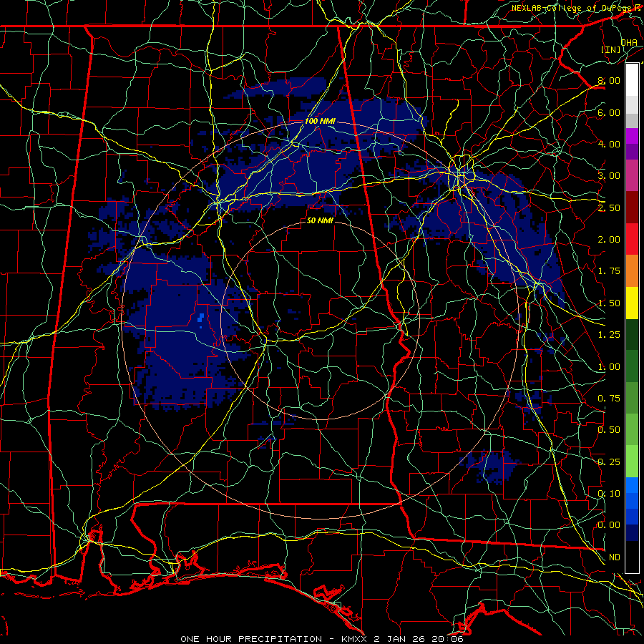The image size is (644, 644).
Task: Select the light blue legend swatch
Action: pos(632,485)
